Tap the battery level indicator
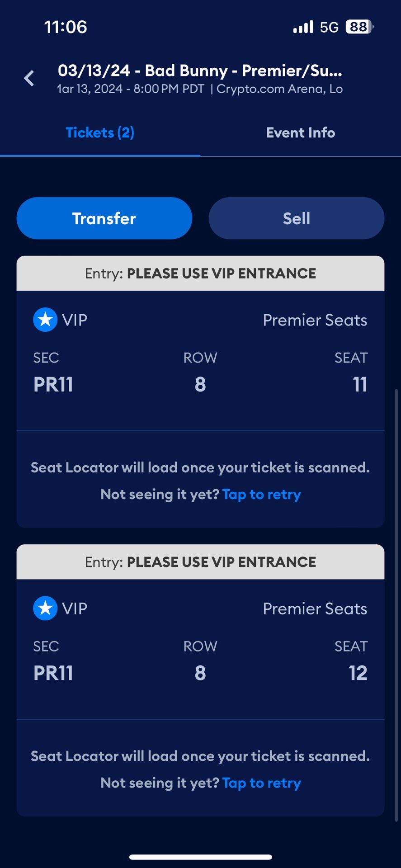The height and width of the screenshot is (868, 401). (x=359, y=27)
